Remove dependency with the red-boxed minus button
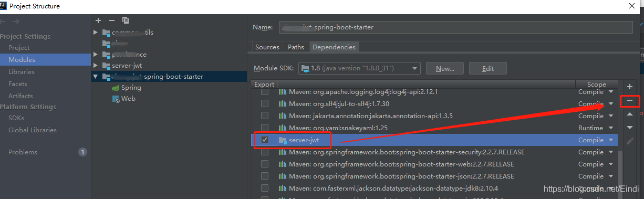 tap(630, 100)
